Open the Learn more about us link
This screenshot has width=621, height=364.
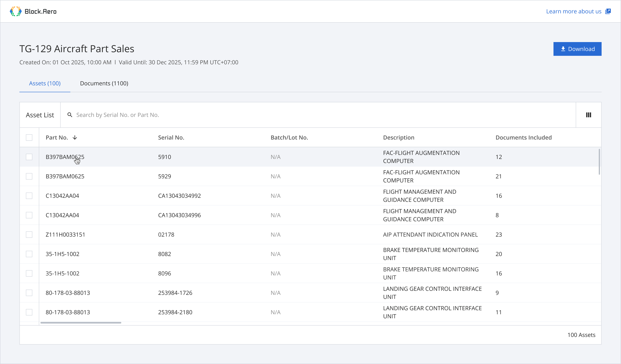[x=574, y=11]
